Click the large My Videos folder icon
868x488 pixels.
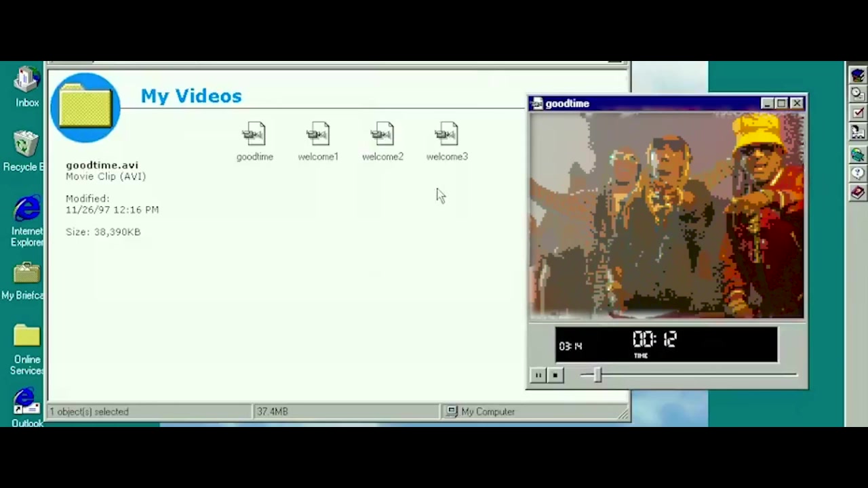pyautogui.click(x=85, y=107)
